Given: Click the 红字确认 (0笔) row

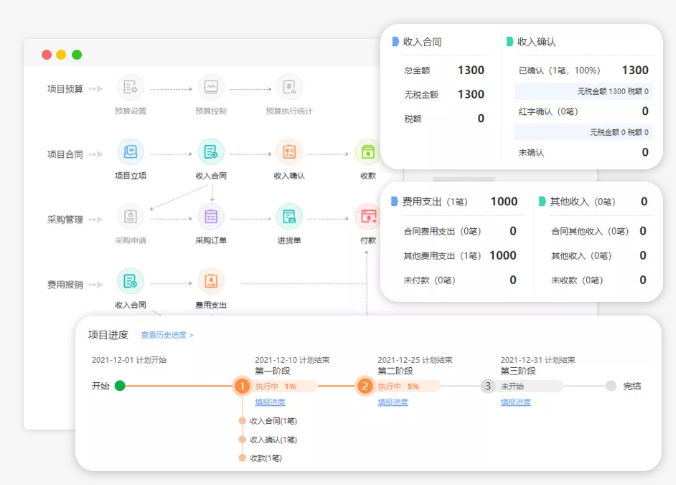Looking at the screenshot, I should pyautogui.click(x=583, y=111).
